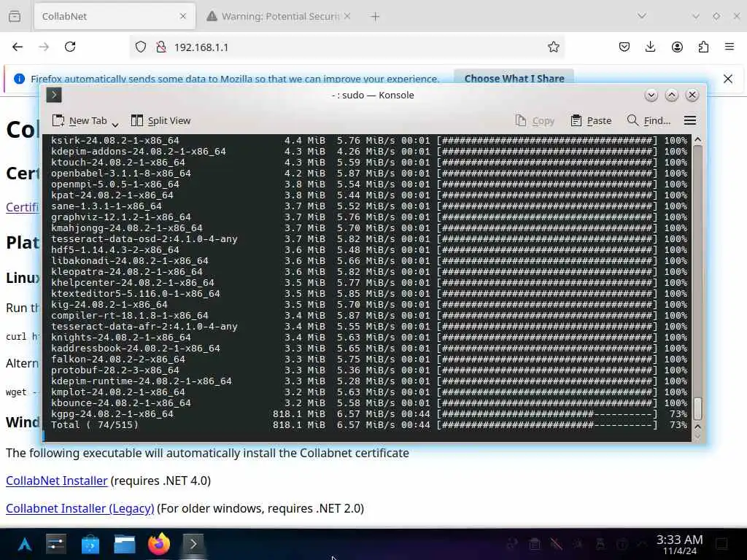Click the show desktop button in taskbar
Image resolution: width=747 pixels, height=560 pixels.
click(x=721, y=544)
